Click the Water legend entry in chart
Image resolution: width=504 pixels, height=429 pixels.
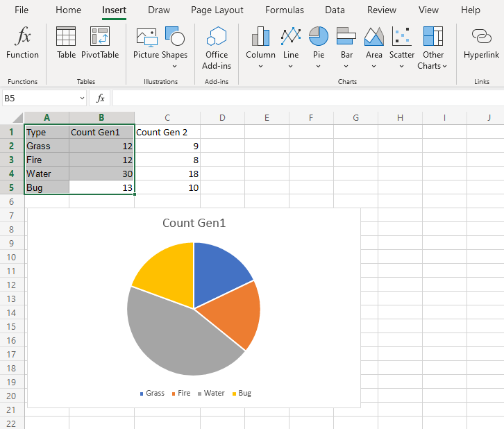(214, 393)
